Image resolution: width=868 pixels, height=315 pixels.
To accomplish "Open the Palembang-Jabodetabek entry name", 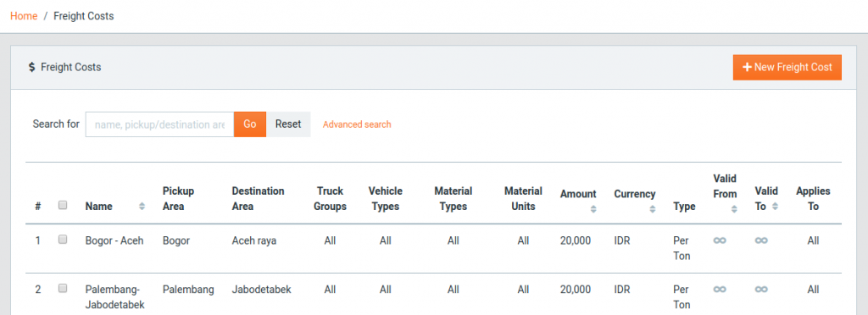I will coord(115,296).
